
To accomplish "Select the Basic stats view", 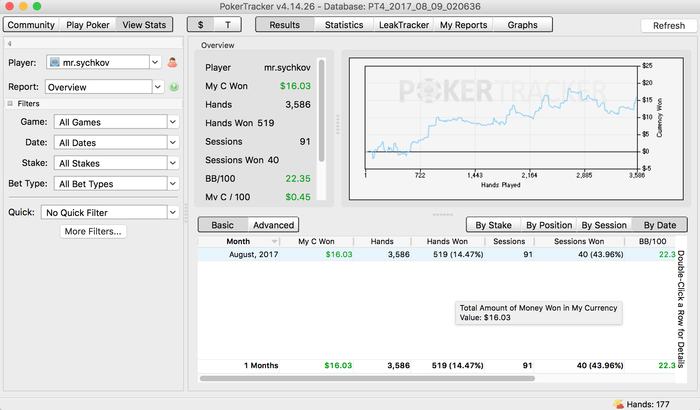I will (x=222, y=225).
